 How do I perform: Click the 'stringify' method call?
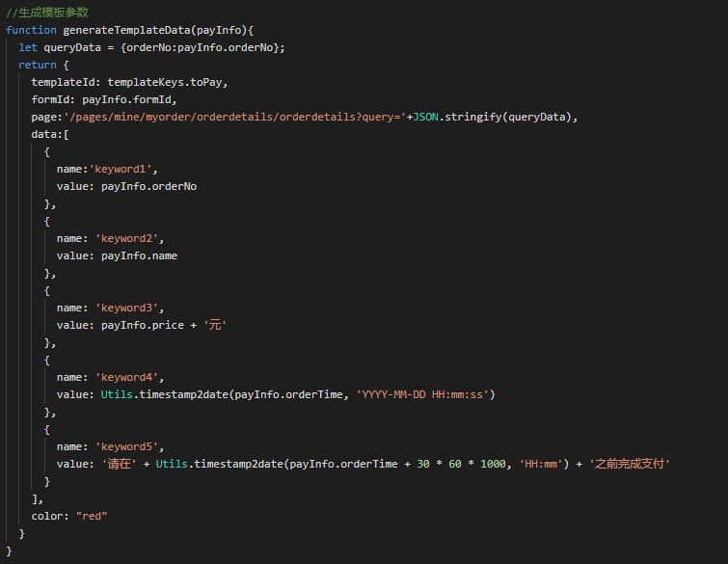click(x=473, y=117)
